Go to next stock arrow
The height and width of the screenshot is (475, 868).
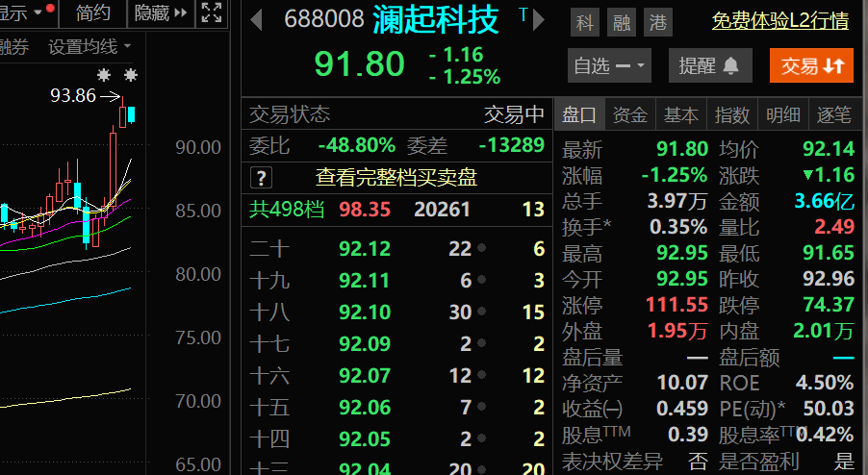539,20
